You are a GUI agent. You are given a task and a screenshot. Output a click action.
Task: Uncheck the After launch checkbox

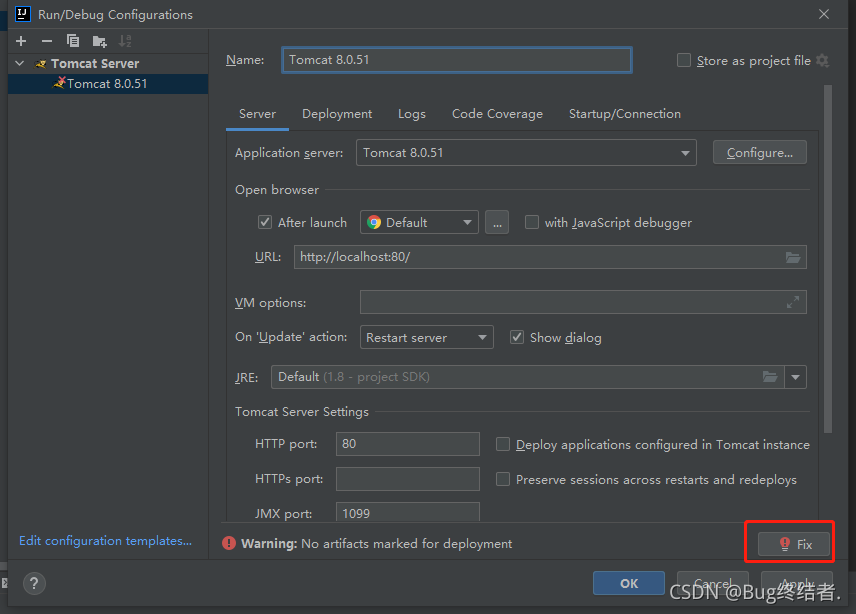click(x=265, y=222)
